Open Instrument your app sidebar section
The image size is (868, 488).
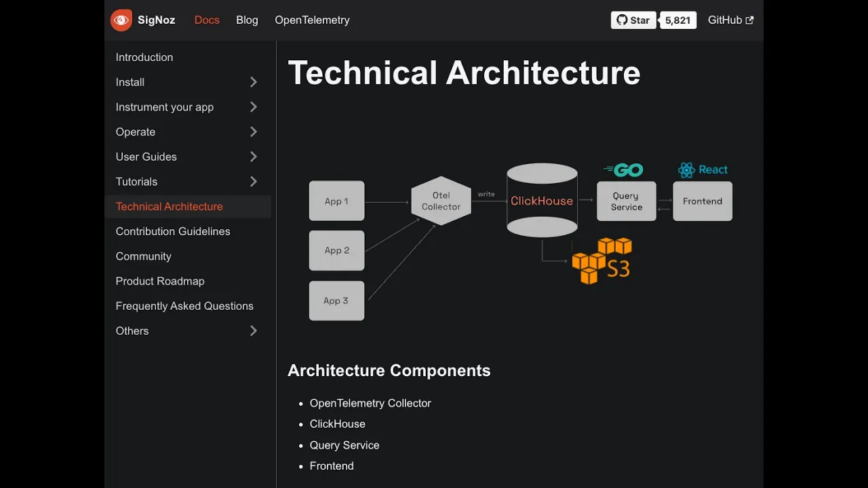tap(165, 107)
